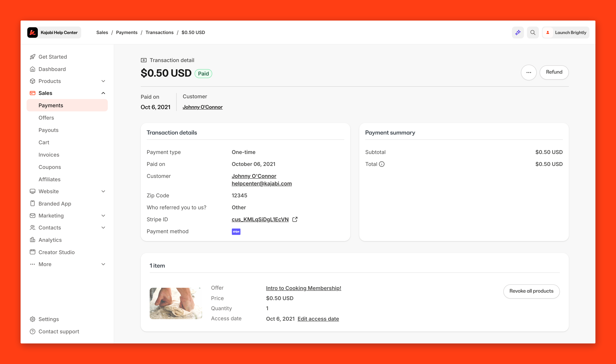Open Settings gear in sidebar

[x=32, y=319]
